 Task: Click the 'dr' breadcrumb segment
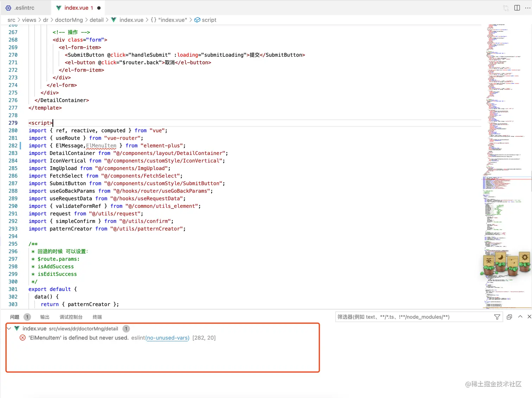click(x=46, y=20)
